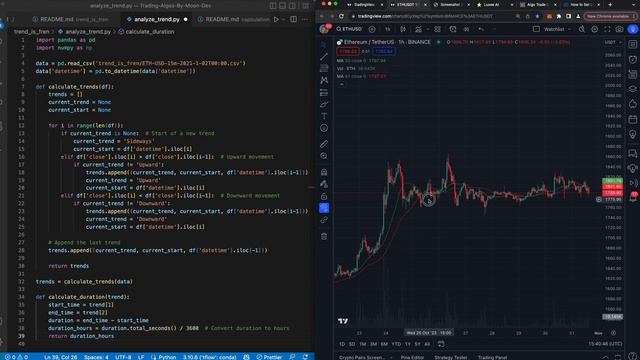Switch to analyze_trend.py editor tab
This screenshot has width=640, height=360.
pyautogui.click(x=157, y=19)
